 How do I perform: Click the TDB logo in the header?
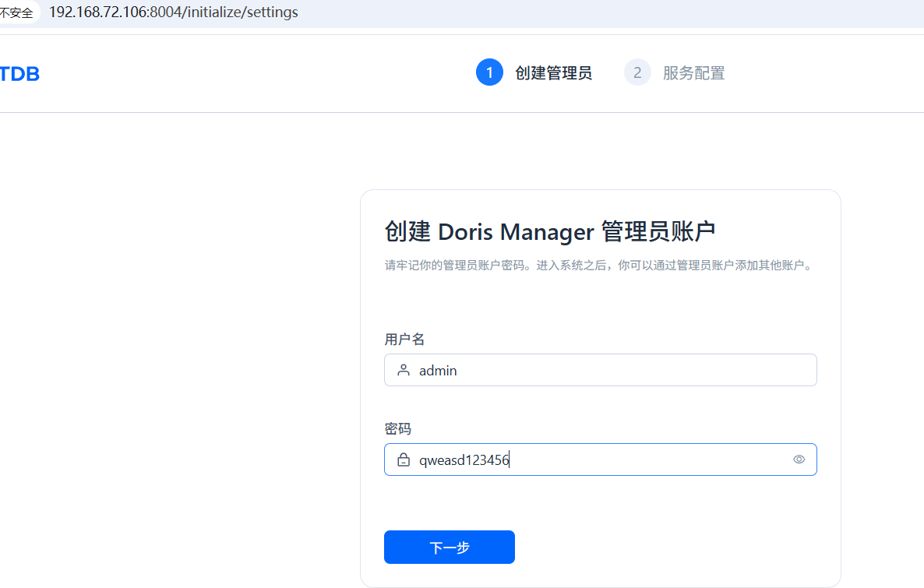(19, 74)
